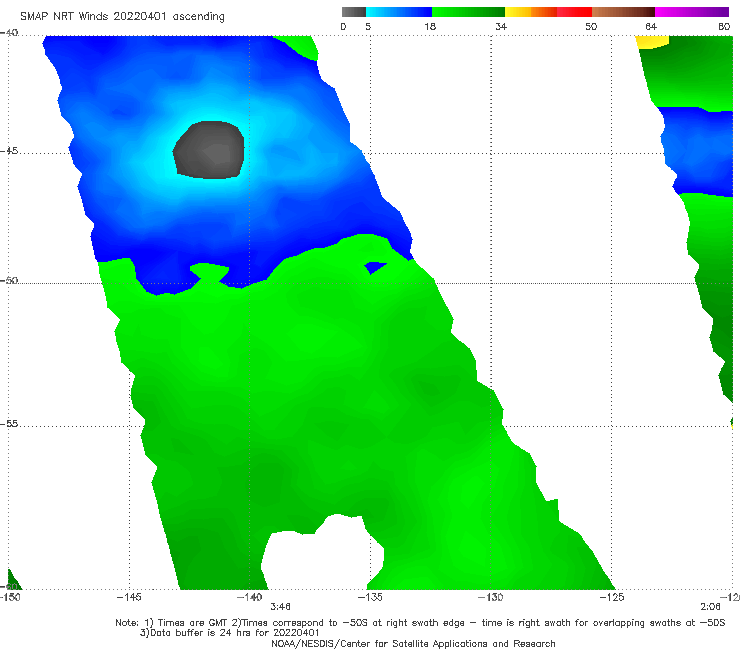Click the title text 'SMAP NRT Winds 20220401 ascending'
Image resolution: width=740 pixels, height=650 pixels.
pyautogui.click(x=122, y=17)
